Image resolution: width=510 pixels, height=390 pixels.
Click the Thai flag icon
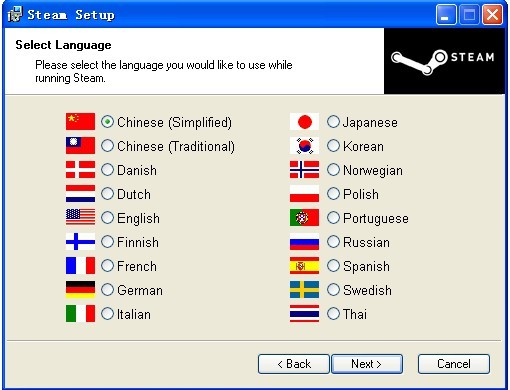(304, 313)
